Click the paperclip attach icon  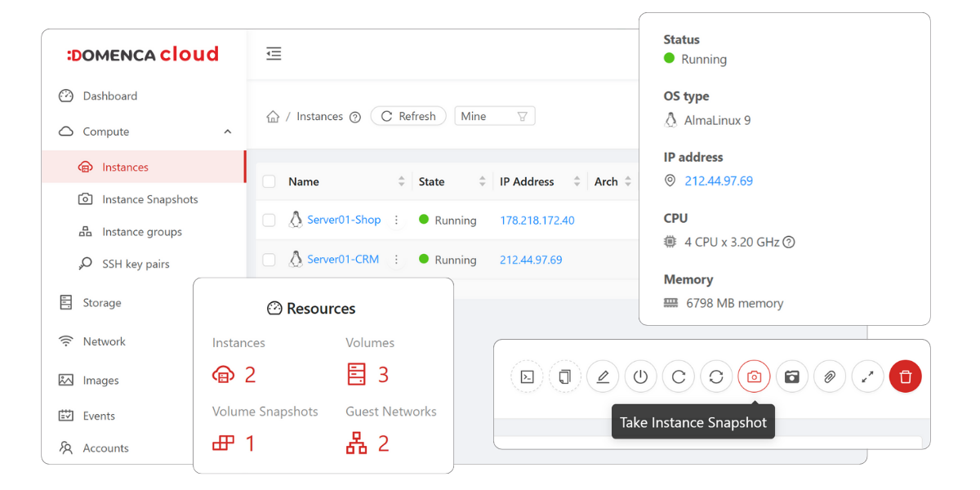click(x=829, y=376)
